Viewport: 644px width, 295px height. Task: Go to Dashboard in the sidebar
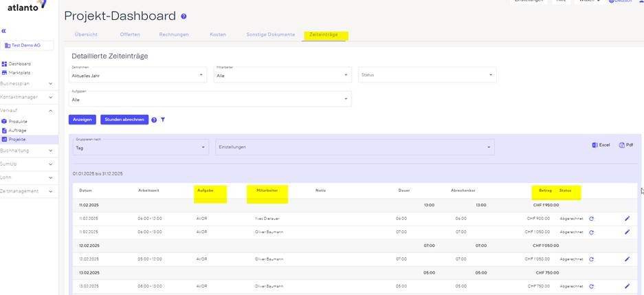click(20, 64)
